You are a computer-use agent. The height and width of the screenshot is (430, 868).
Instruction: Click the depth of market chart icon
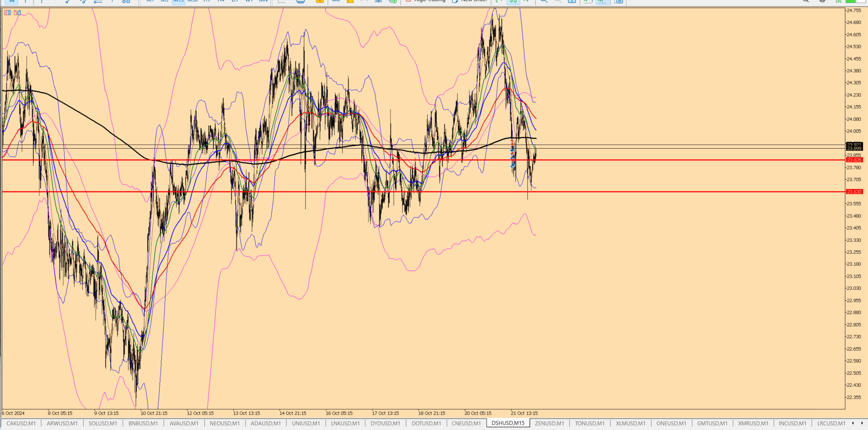[x=17, y=13]
